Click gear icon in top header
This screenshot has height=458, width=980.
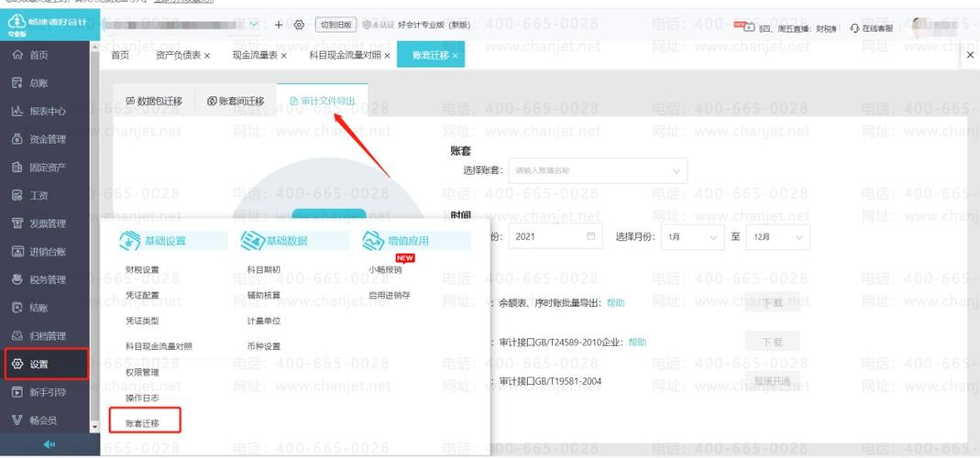pyautogui.click(x=299, y=25)
